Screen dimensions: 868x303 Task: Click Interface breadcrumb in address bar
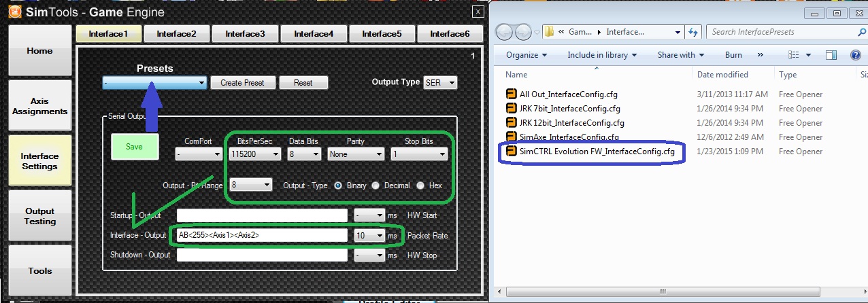624,32
